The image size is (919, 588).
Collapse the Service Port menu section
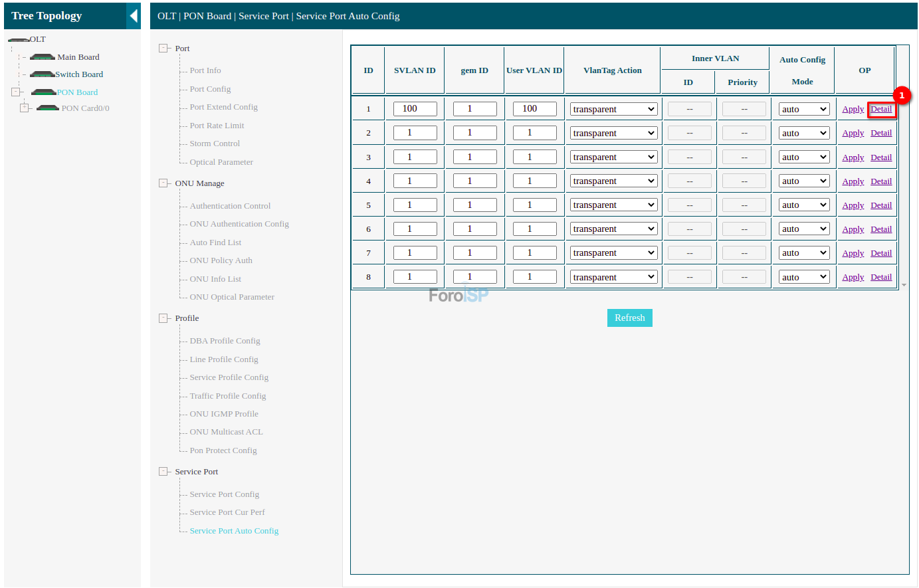(163, 472)
